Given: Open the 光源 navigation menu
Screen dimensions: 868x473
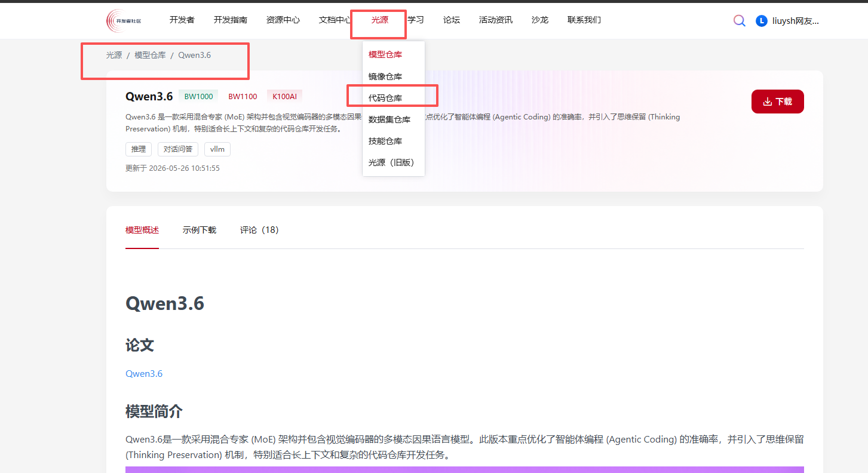Looking at the screenshot, I should click(x=380, y=20).
